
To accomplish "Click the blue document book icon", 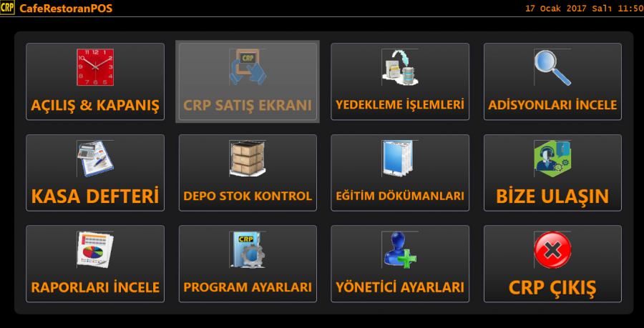I will click(x=400, y=159).
